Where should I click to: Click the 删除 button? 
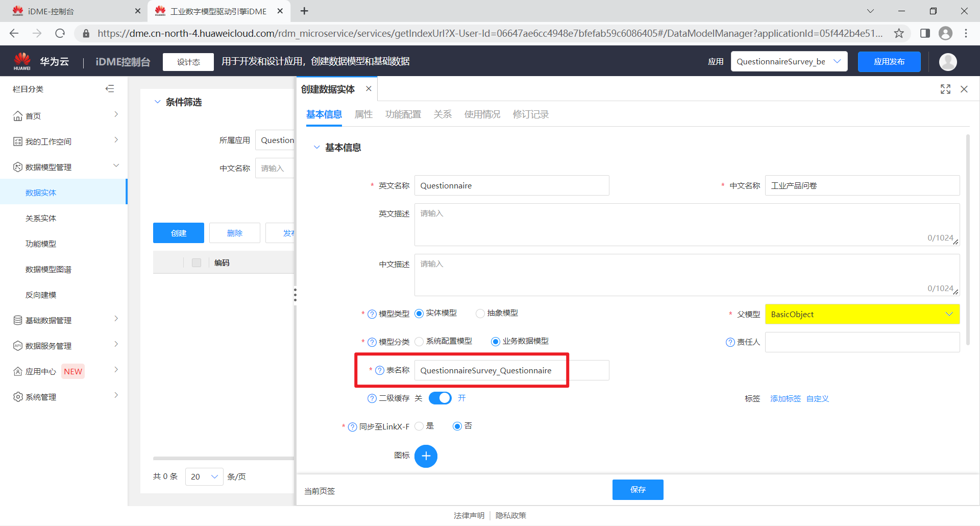tap(235, 233)
